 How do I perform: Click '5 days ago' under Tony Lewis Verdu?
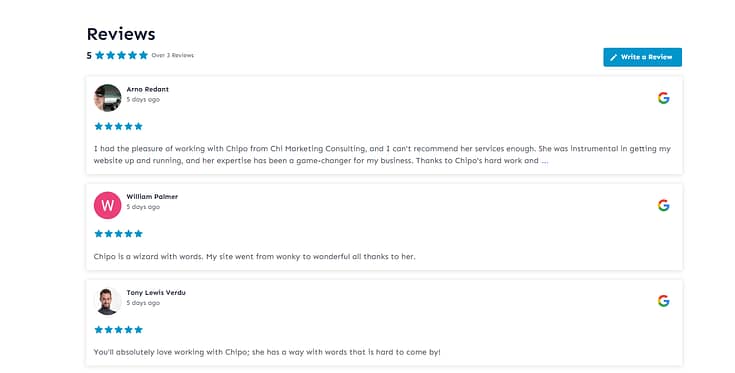[143, 303]
